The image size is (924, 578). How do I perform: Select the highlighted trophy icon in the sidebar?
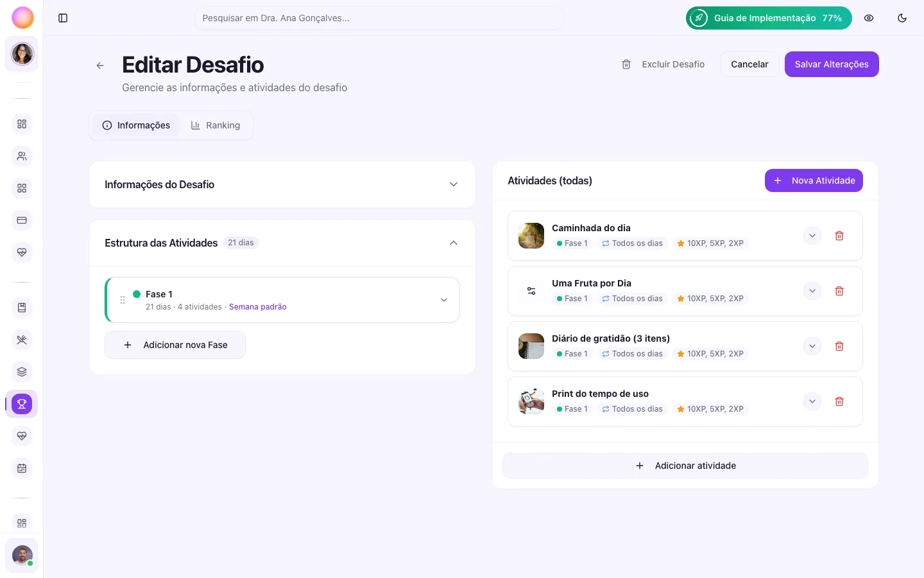click(22, 404)
